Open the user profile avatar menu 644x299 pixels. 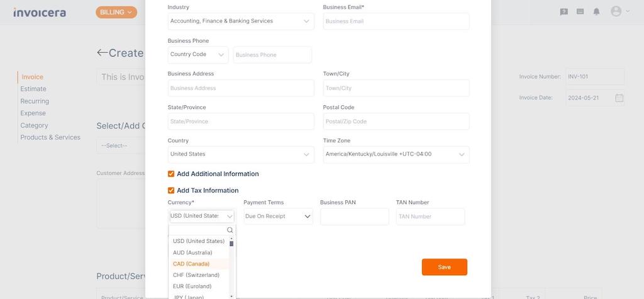pyautogui.click(x=619, y=11)
